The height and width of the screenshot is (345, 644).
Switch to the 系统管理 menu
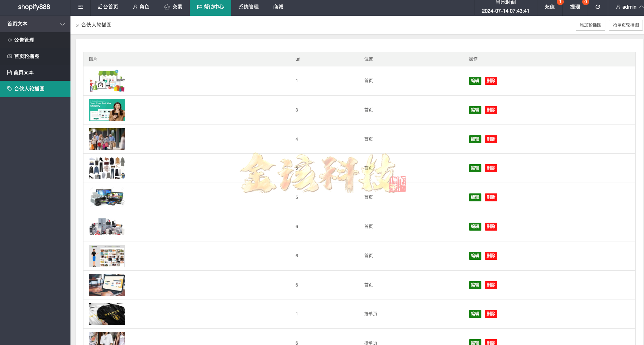pos(248,7)
